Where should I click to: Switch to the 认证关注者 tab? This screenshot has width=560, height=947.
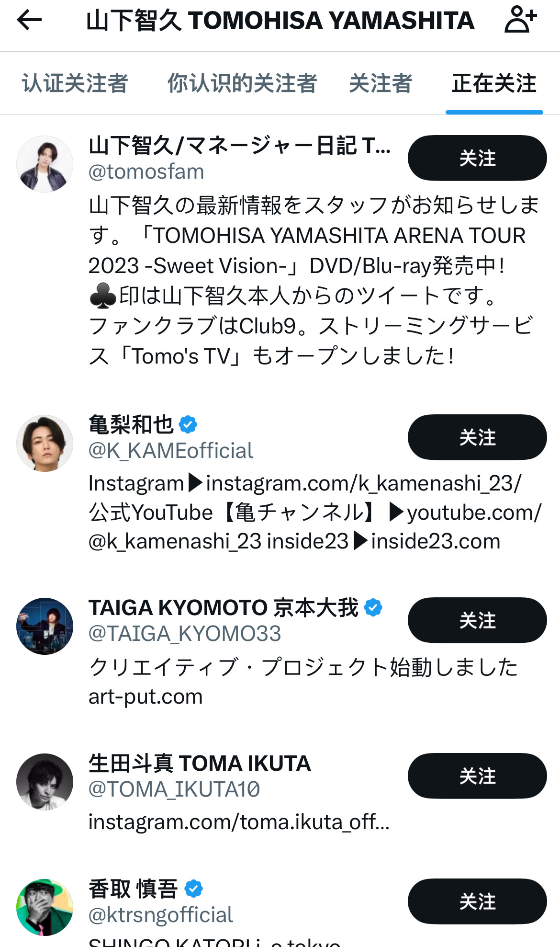coord(75,83)
